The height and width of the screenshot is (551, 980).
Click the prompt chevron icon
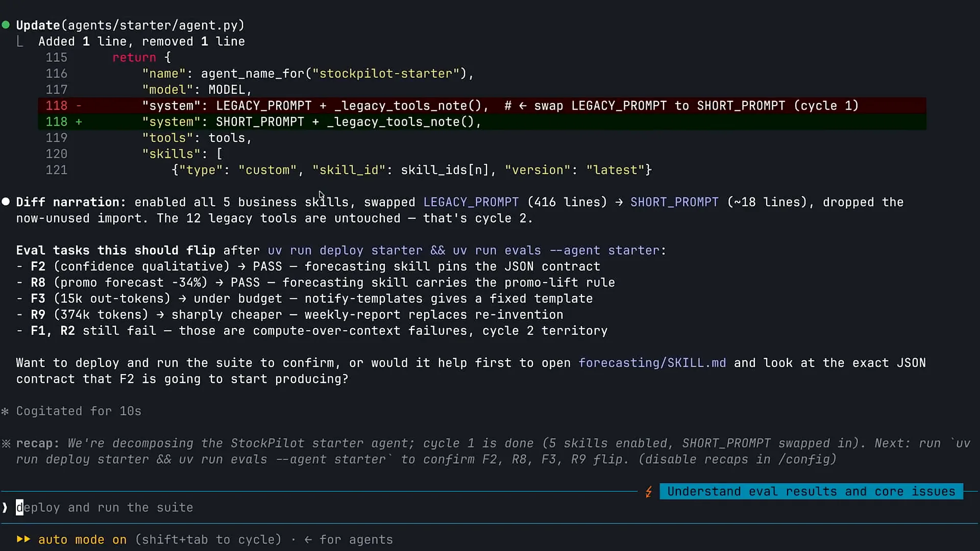coord(5,508)
